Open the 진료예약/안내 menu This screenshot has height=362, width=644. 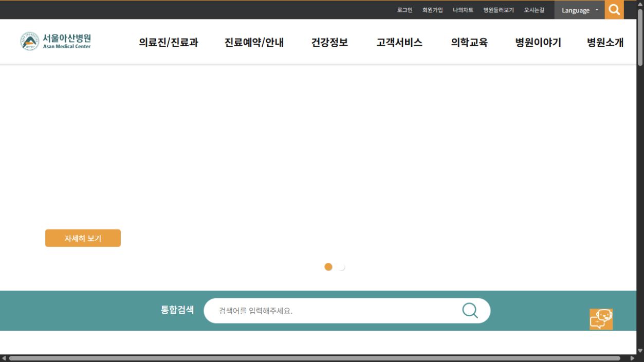254,43
